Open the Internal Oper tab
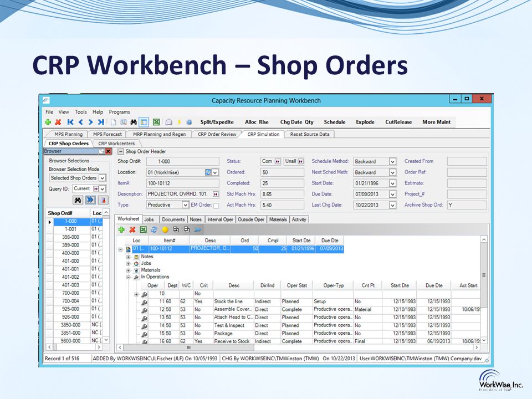The image size is (532, 399). (220, 219)
